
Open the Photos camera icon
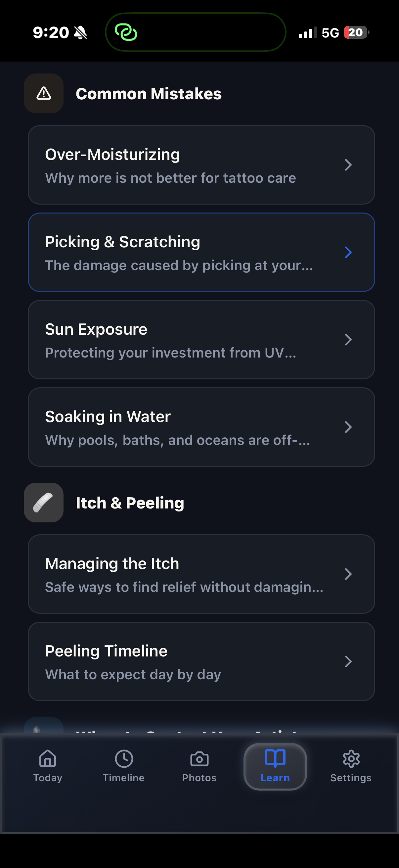[x=199, y=759]
